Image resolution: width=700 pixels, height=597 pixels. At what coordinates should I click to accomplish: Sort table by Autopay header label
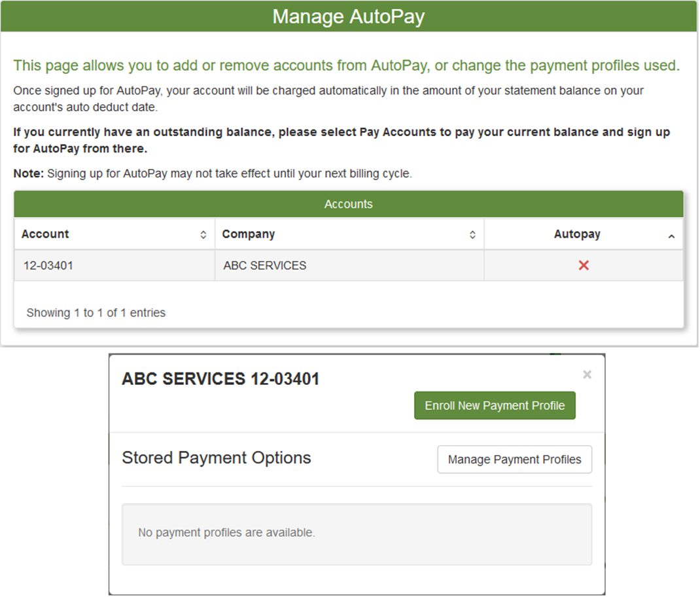[576, 234]
